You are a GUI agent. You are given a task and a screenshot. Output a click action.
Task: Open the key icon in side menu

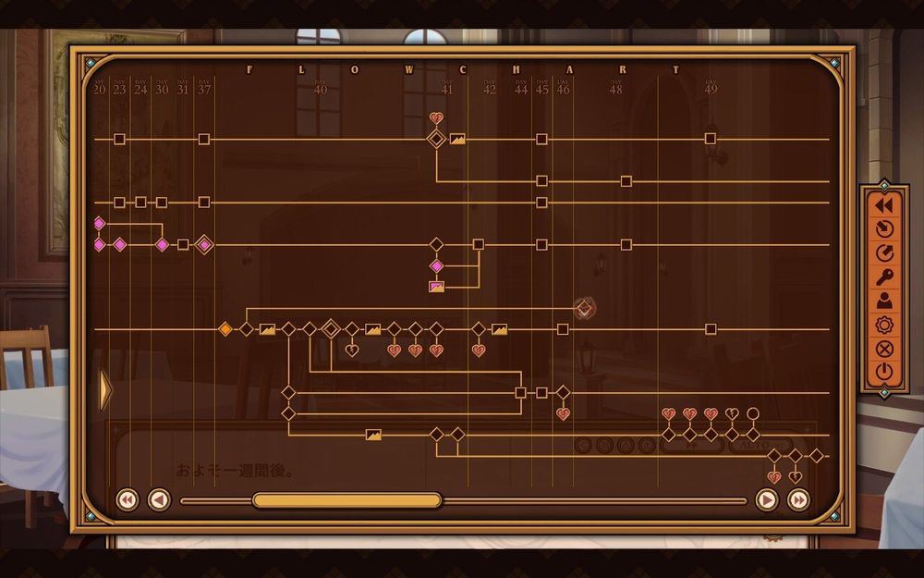[x=884, y=277]
